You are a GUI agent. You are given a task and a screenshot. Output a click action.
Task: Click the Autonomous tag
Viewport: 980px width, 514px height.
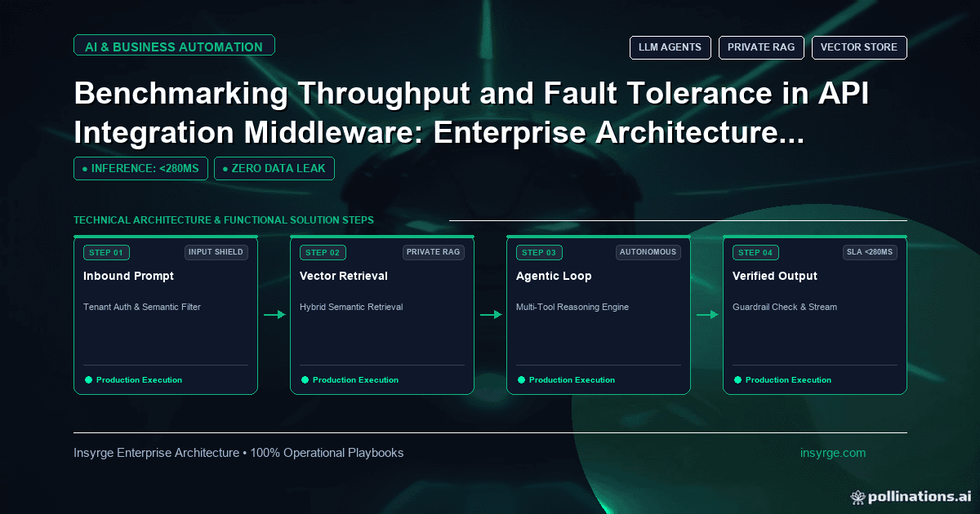pos(648,252)
